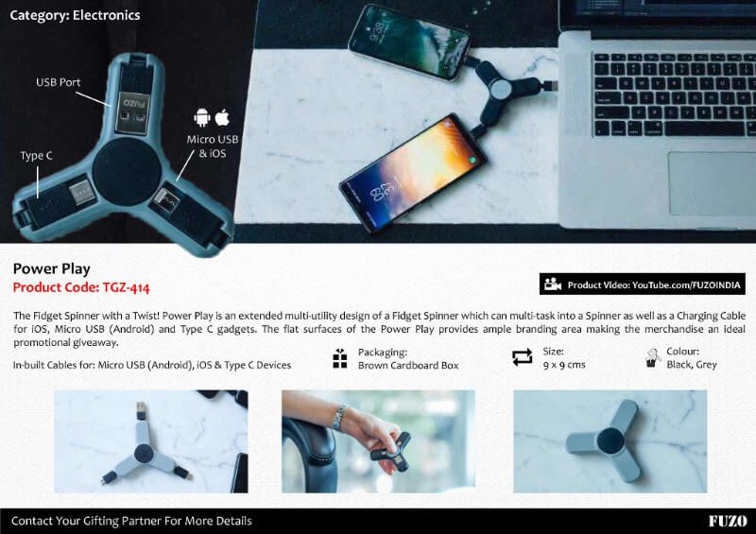
Task: Open the Product Video YouTube link
Action: point(643,284)
